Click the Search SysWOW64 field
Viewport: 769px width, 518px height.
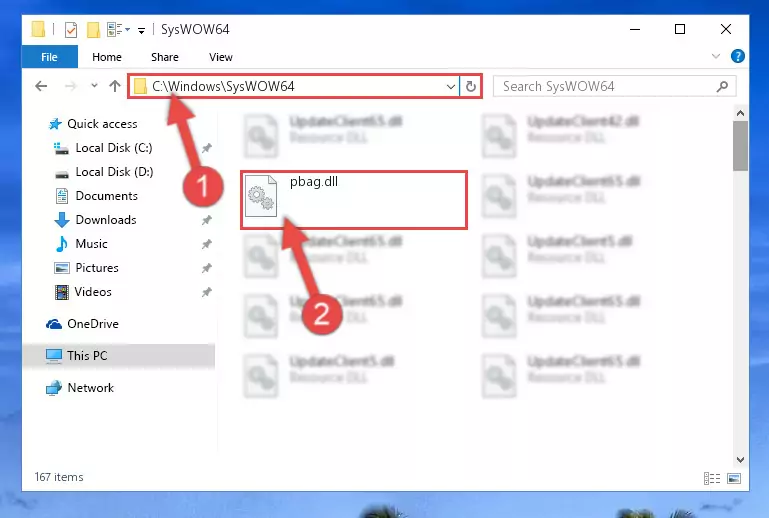615,86
